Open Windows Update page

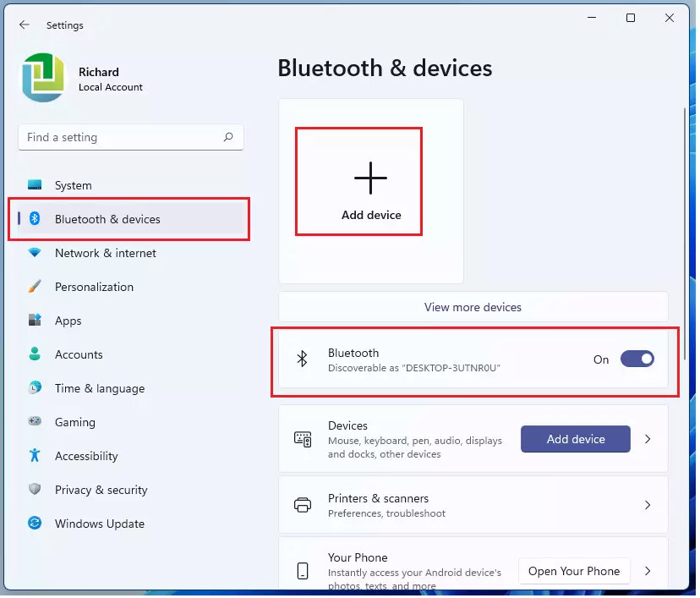pos(131,524)
